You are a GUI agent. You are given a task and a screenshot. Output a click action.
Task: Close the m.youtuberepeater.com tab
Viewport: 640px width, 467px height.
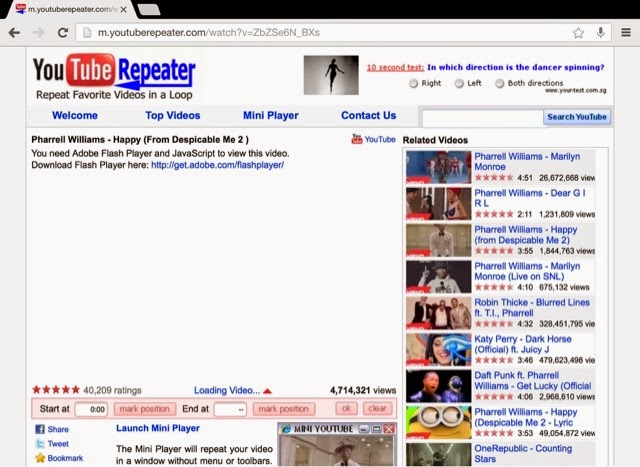tap(123, 9)
